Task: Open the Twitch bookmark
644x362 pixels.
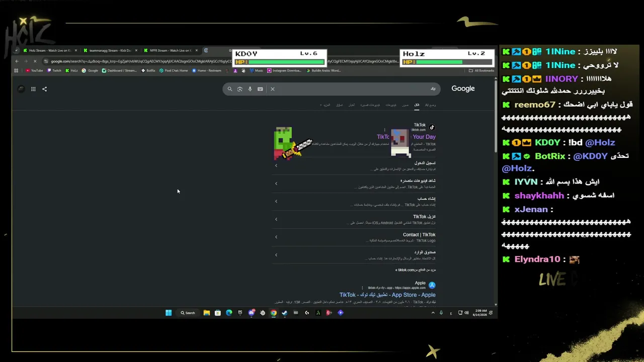Action: (x=54, y=70)
